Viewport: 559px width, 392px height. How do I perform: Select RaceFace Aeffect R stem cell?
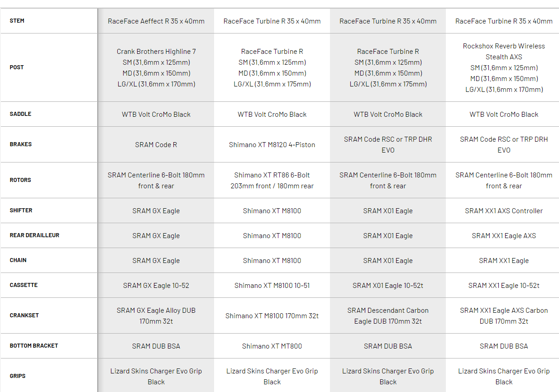click(156, 21)
